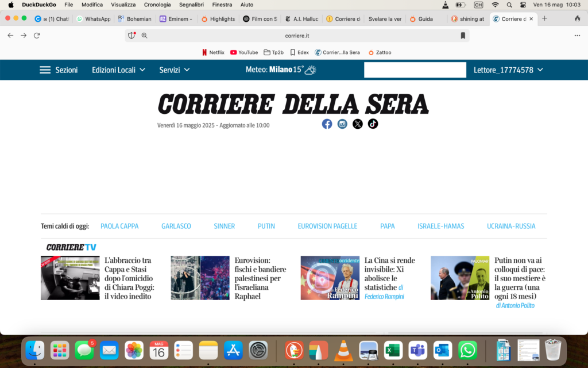Open the Netflix bookmark
Viewport: 588px width, 368px height.
(x=212, y=52)
